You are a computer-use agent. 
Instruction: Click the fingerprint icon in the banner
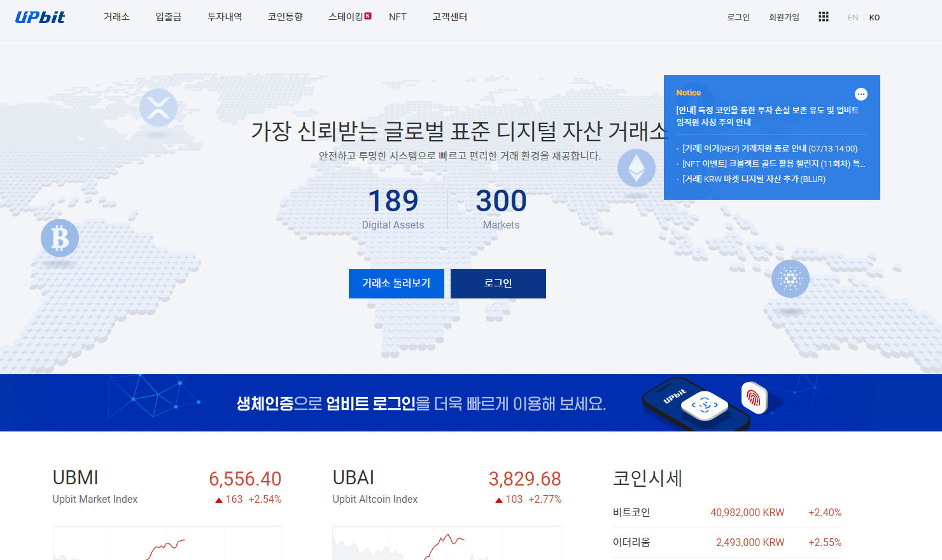(x=754, y=398)
